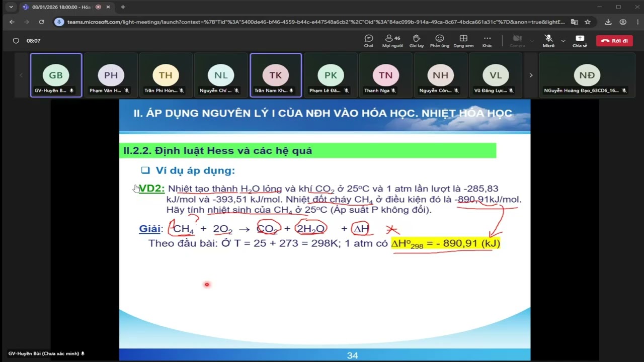644x362 pixels.
Task: Show the participants list (Mọi người)
Action: (392, 41)
